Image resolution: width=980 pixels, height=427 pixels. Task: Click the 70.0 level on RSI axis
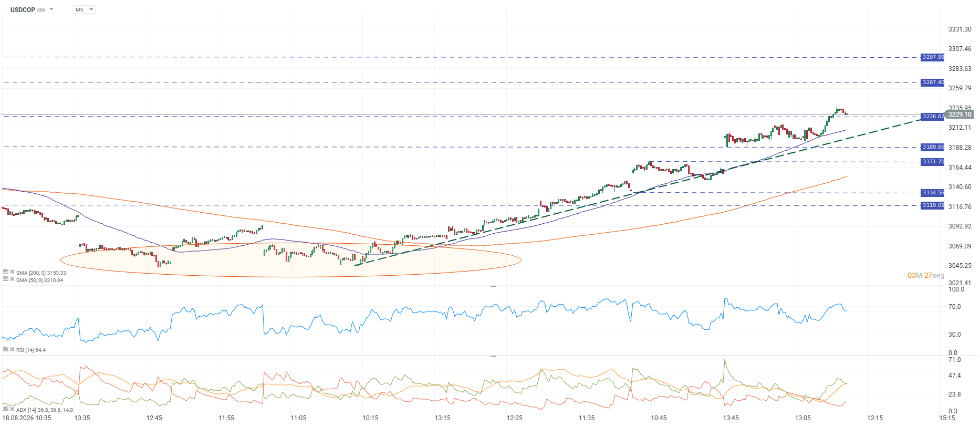tap(955, 307)
